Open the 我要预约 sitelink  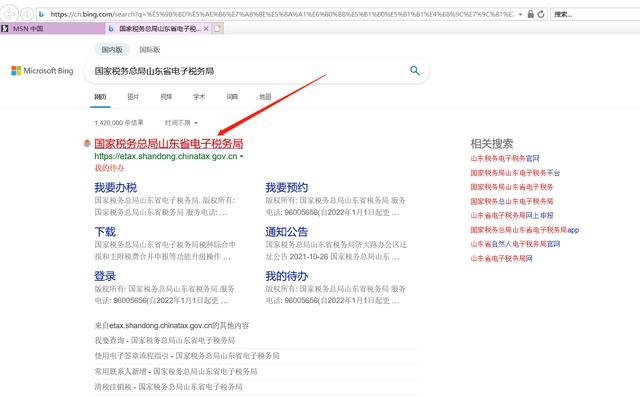pos(287,187)
